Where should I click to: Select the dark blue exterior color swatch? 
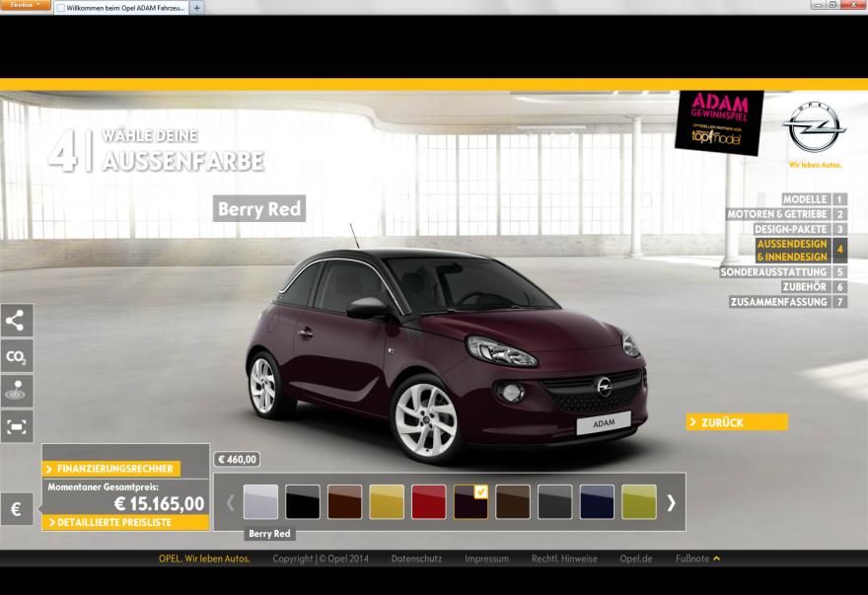(597, 501)
